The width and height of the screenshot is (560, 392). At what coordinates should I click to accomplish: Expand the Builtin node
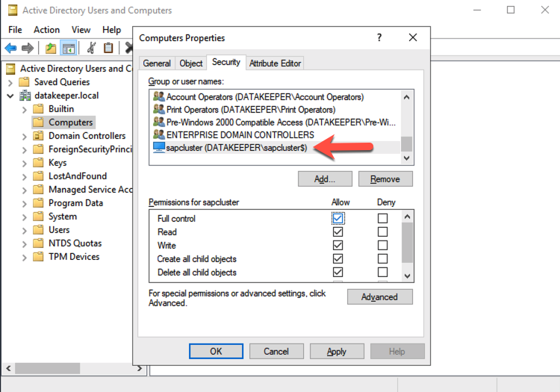click(25, 110)
